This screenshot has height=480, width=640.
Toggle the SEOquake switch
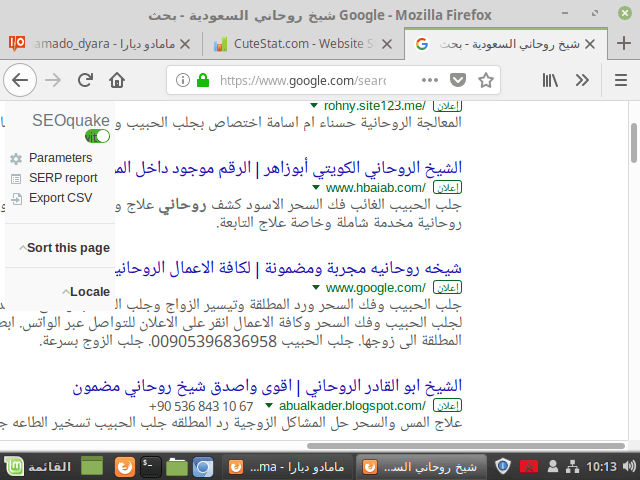97,136
